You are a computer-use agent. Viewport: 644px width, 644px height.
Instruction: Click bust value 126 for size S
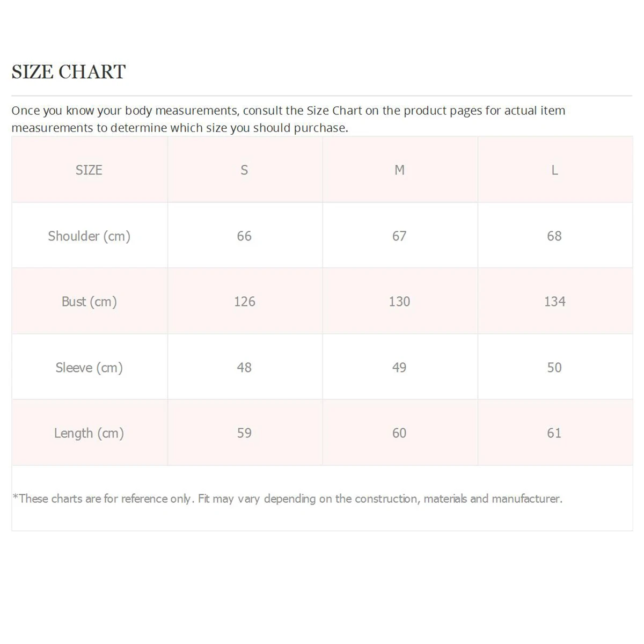click(244, 302)
